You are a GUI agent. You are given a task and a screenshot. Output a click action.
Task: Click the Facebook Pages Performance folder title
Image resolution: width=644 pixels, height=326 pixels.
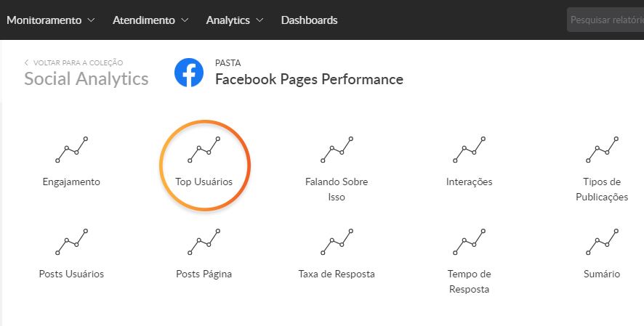pos(309,79)
